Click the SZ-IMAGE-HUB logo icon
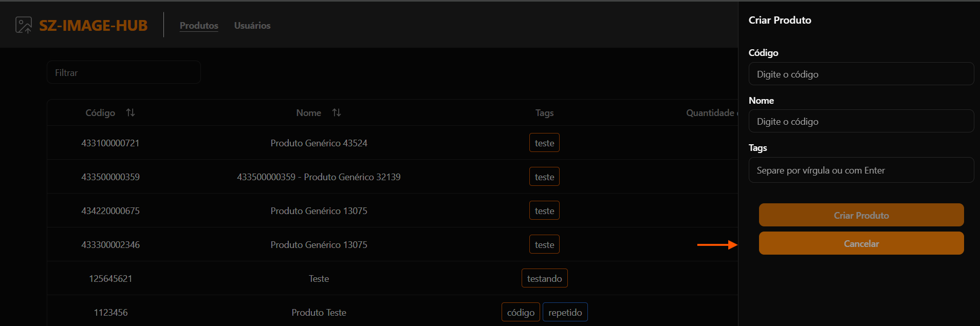This screenshot has height=326, width=980. [24, 25]
